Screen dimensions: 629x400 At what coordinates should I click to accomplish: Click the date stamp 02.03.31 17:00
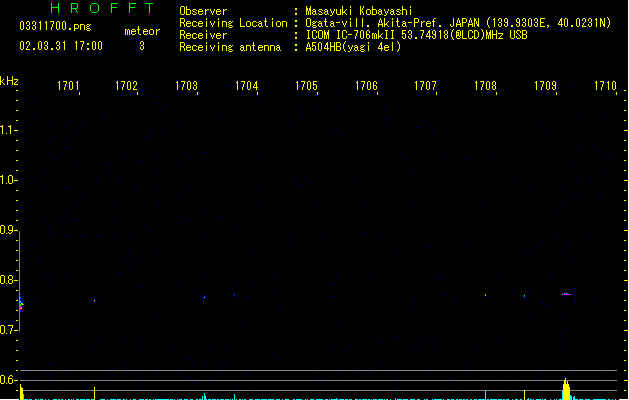pos(61,46)
